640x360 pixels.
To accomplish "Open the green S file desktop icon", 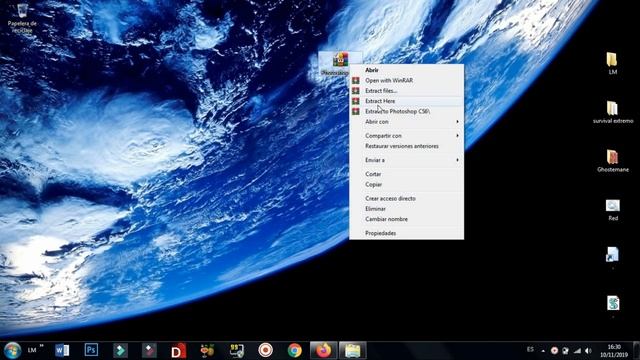I will (x=613, y=303).
